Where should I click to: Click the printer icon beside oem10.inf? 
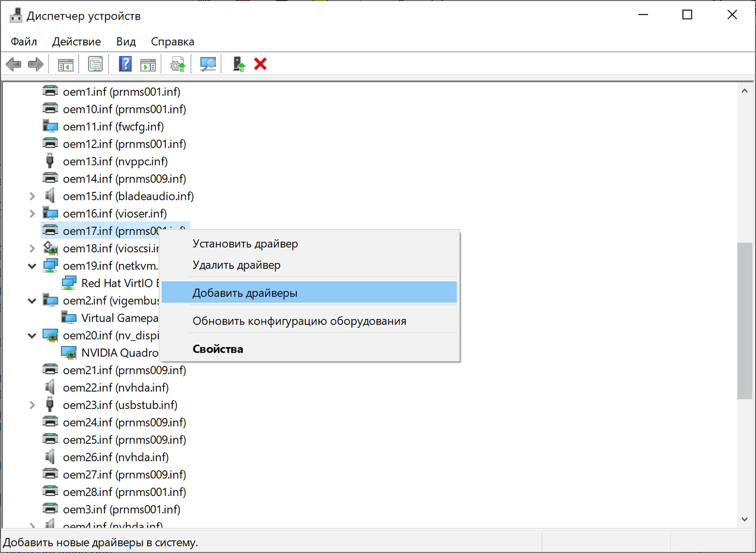click(x=50, y=109)
